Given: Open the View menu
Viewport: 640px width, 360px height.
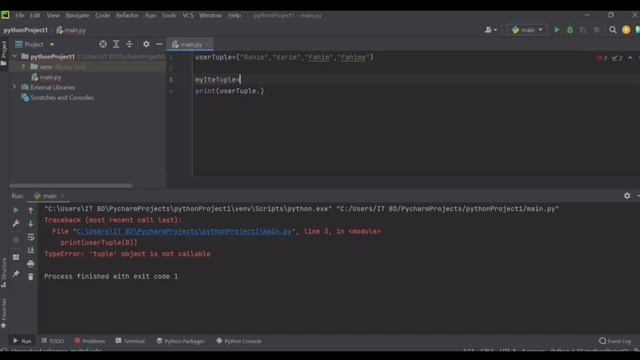Looking at the screenshot, I should 53,16.
